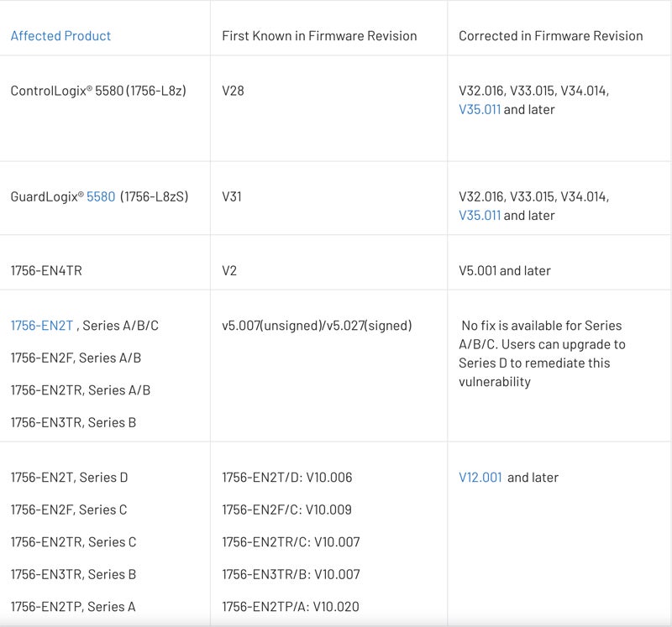Click the 1756-EN2T/D: V10.006 entry

[287, 478]
